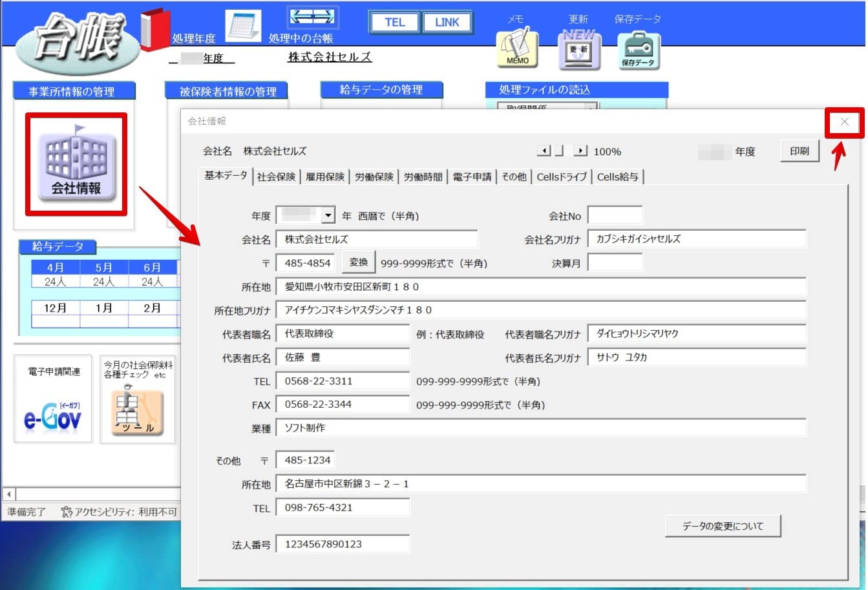868x590 pixels.
Task: Click the TEL 0568-22-3311 field
Action: (343, 381)
